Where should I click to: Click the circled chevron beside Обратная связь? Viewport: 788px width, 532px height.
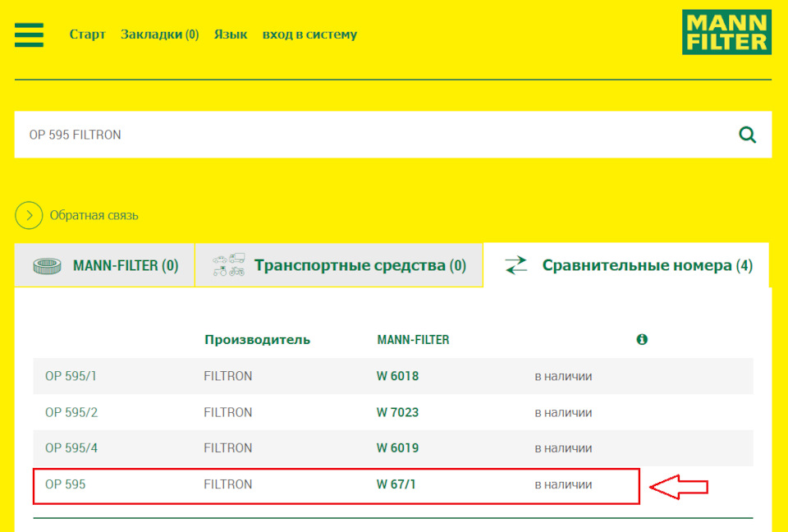[29, 215]
